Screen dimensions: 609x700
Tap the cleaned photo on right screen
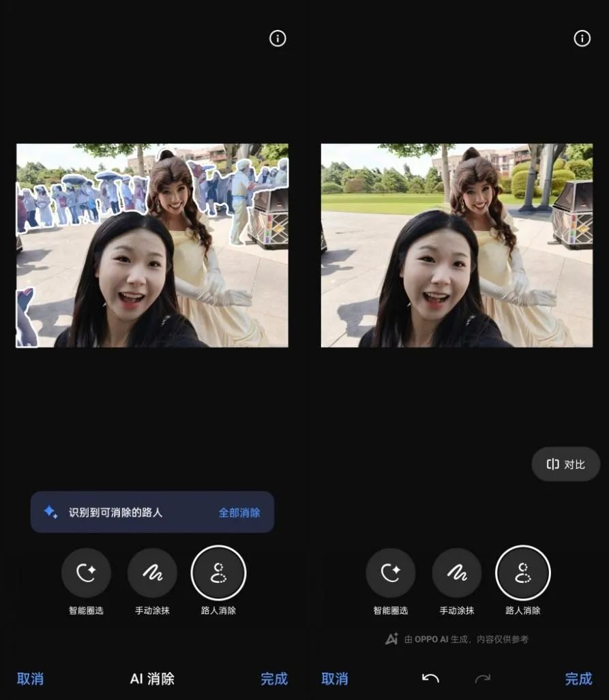[x=457, y=245]
